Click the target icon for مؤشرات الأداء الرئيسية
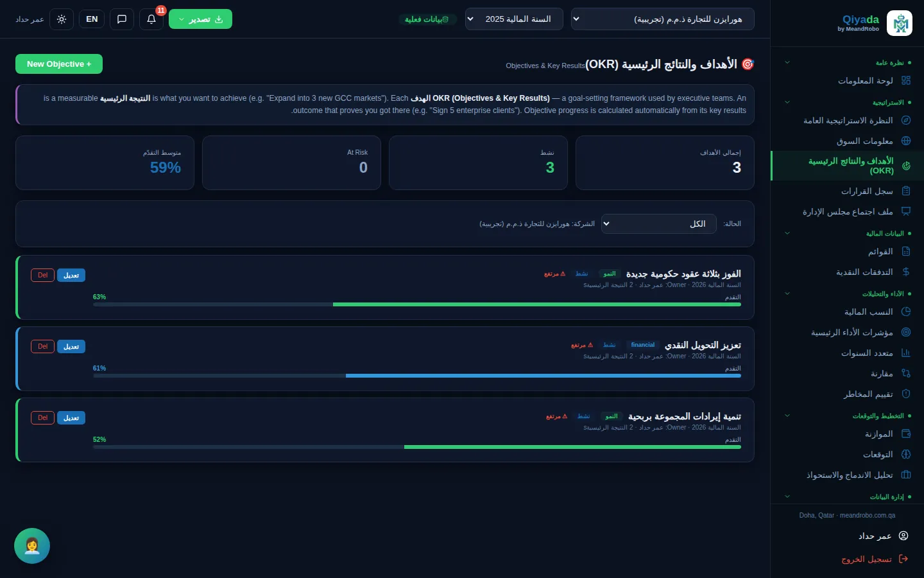924x578 pixels. coord(906,332)
